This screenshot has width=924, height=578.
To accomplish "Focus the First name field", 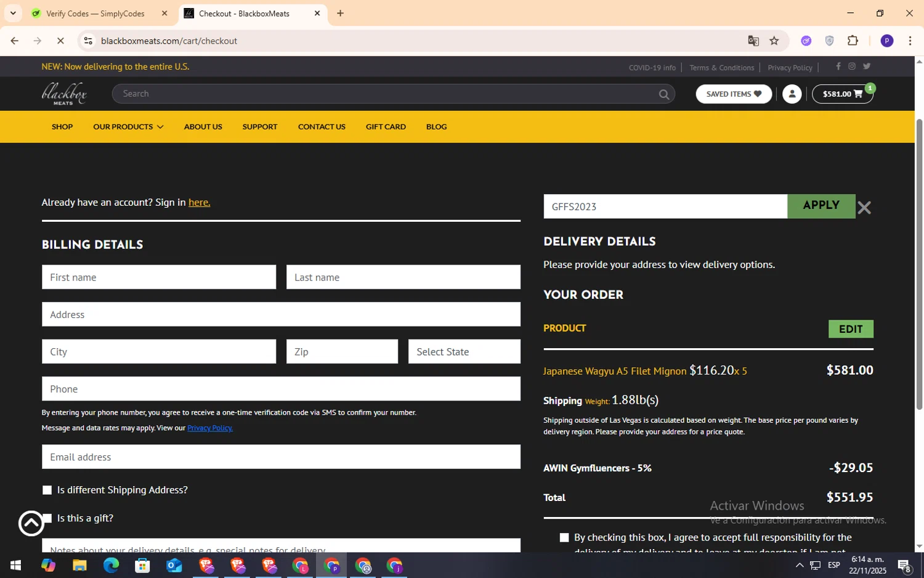I will click(x=159, y=277).
